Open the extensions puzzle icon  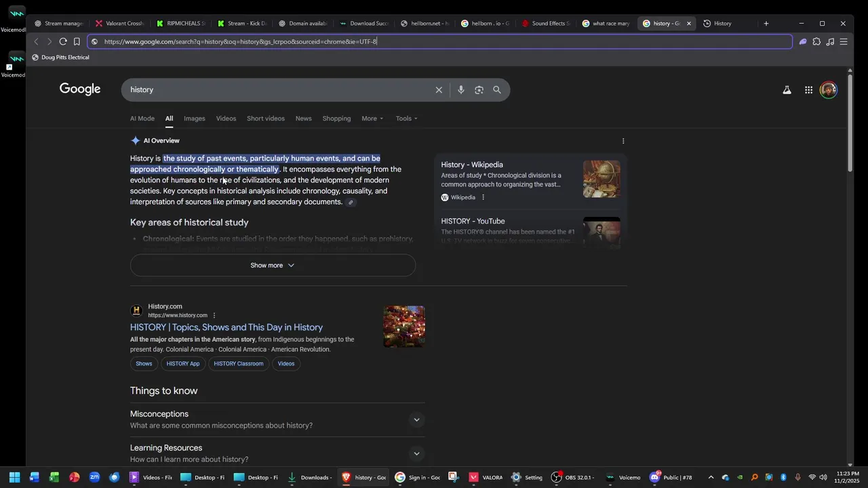(x=816, y=41)
